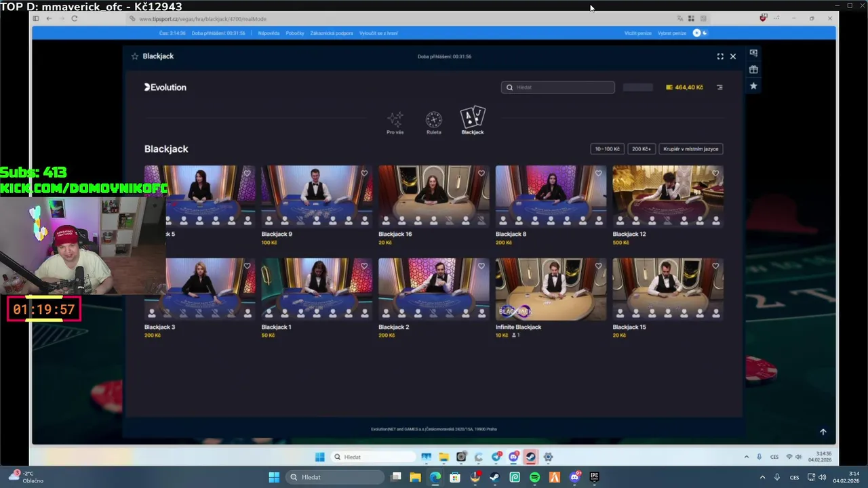Click Vybrat peníze in the top bar
This screenshot has height=488, width=868.
[x=672, y=33]
